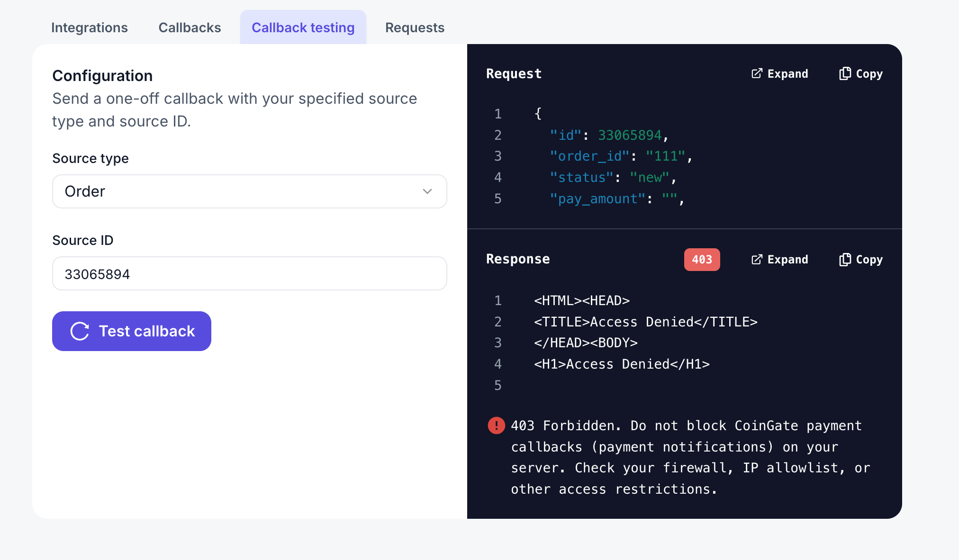Click Expand text in Request header

(787, 73)
